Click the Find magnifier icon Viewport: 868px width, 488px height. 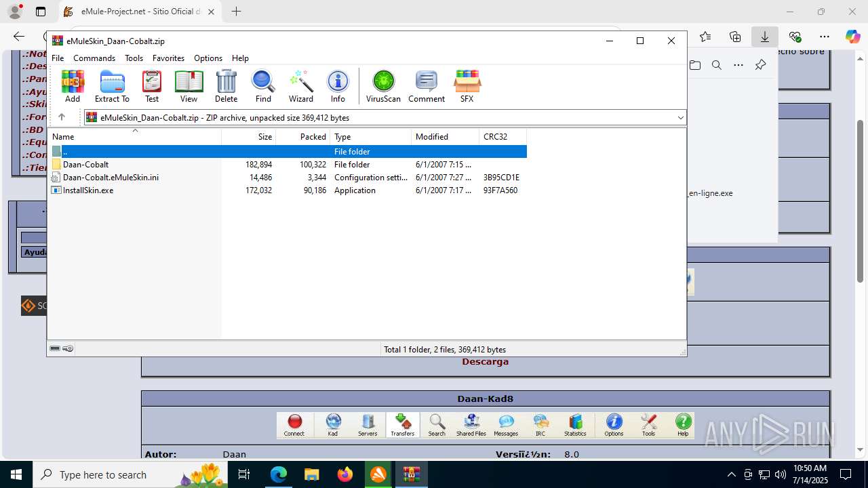[x=263, y=86]
